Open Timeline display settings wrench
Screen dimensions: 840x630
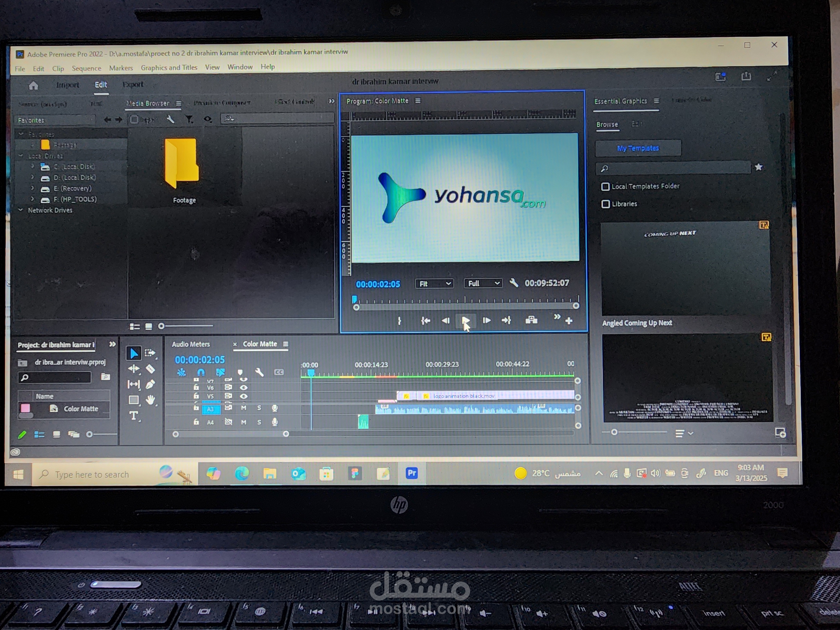click(x=260, y=372)
